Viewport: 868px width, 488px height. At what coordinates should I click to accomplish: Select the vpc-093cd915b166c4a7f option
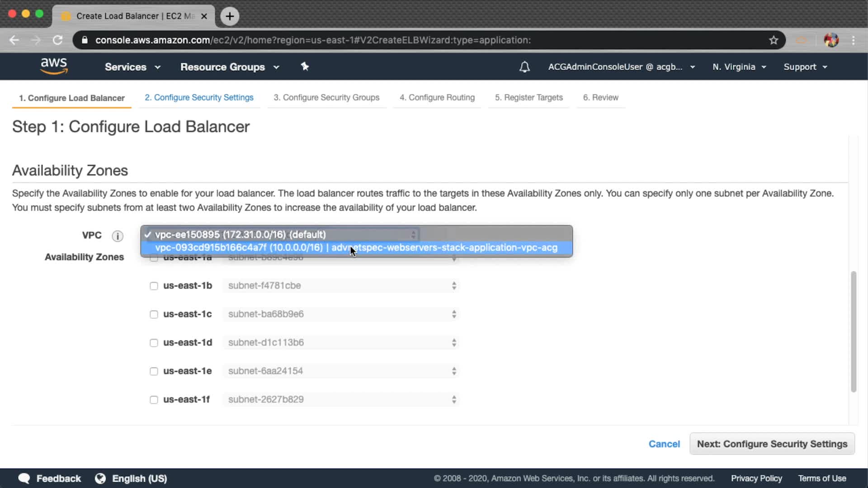click(356, 248)
